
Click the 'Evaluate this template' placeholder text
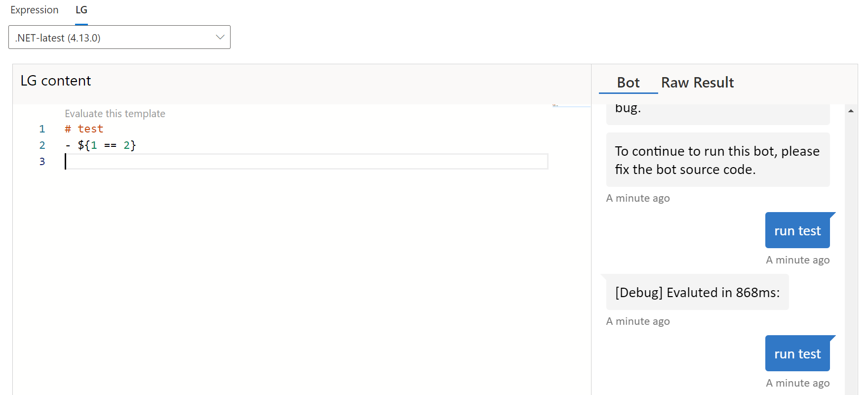pyautogui.click(x=115, y=113)
